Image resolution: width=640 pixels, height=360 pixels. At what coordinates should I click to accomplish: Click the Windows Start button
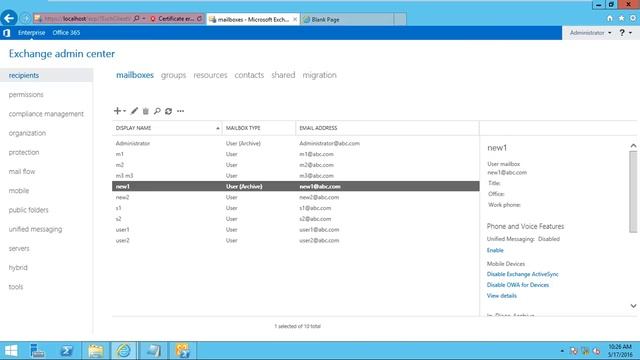[x=11, y=351]
